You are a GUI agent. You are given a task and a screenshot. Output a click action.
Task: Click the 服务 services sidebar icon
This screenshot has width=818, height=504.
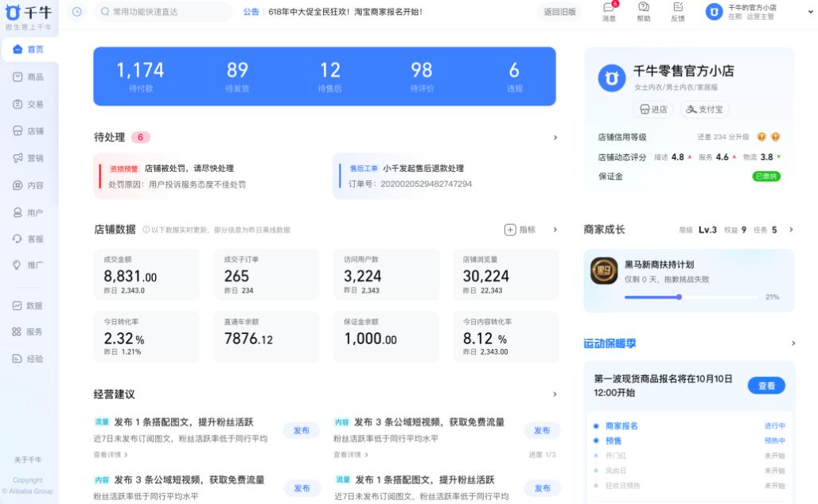(x=18, y=332)
